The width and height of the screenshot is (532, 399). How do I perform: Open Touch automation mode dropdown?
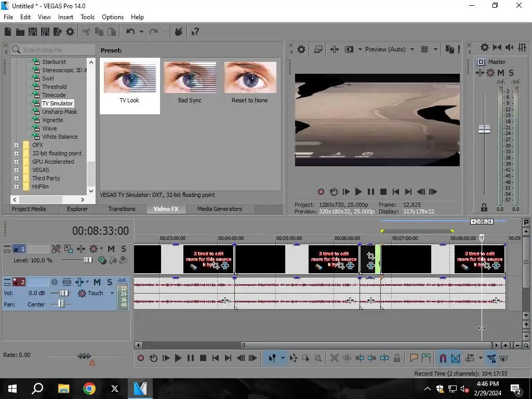(x=112, y=293)
